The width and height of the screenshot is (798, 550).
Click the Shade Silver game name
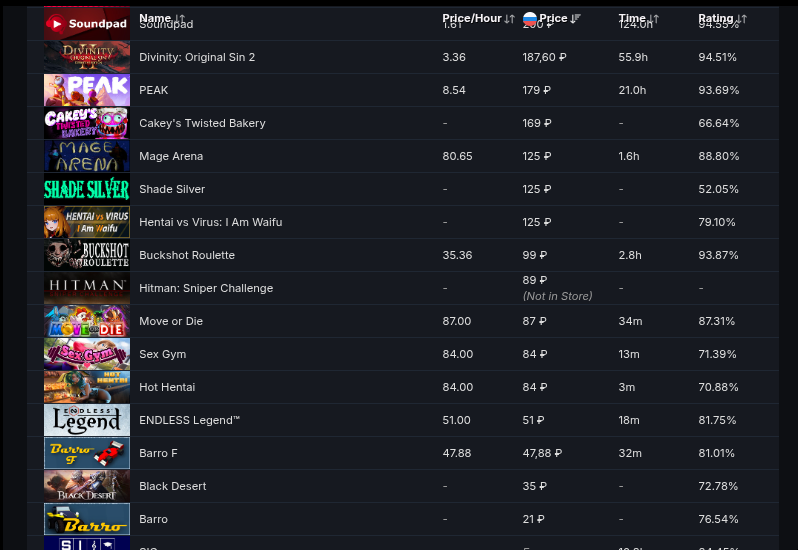(172, 189)
